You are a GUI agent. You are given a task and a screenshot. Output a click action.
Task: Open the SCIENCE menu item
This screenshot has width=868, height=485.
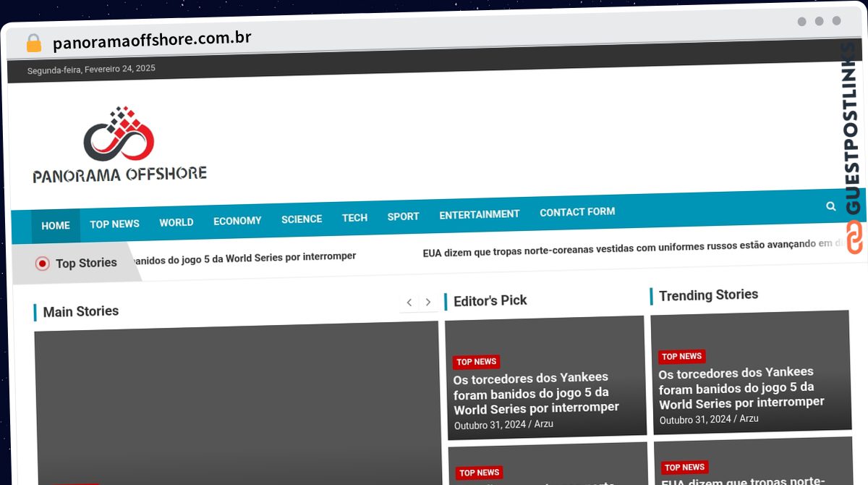click(302, 219)
